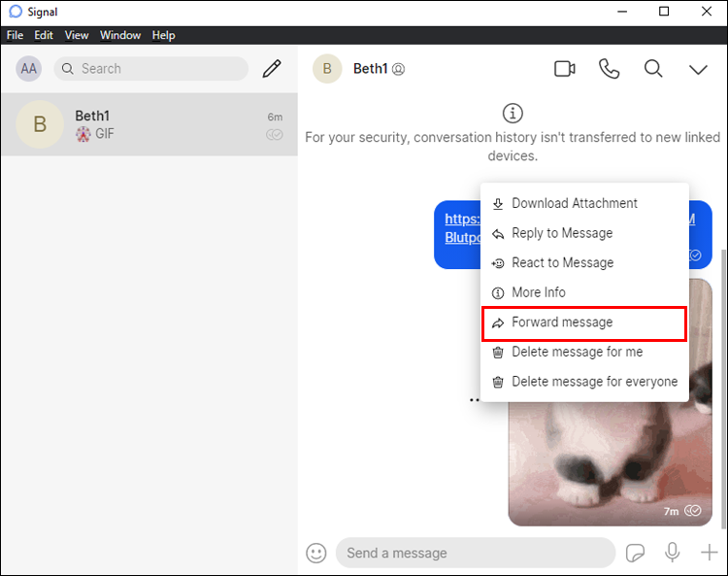The image size is (728, 576).
Task: Click Beth1 name in conversation header
Action: pyautogui.click(x=370, y=69)
